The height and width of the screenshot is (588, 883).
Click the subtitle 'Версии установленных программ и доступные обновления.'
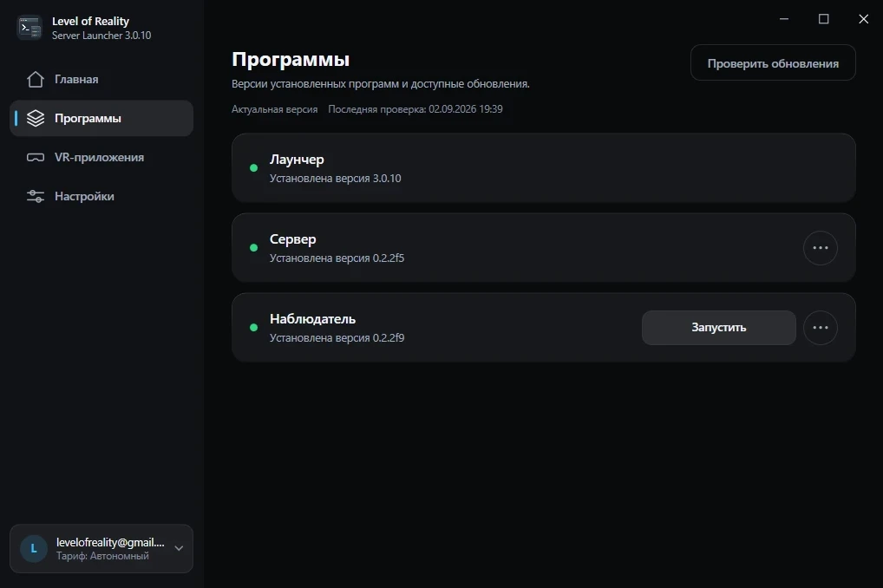(x=381, y=84)
